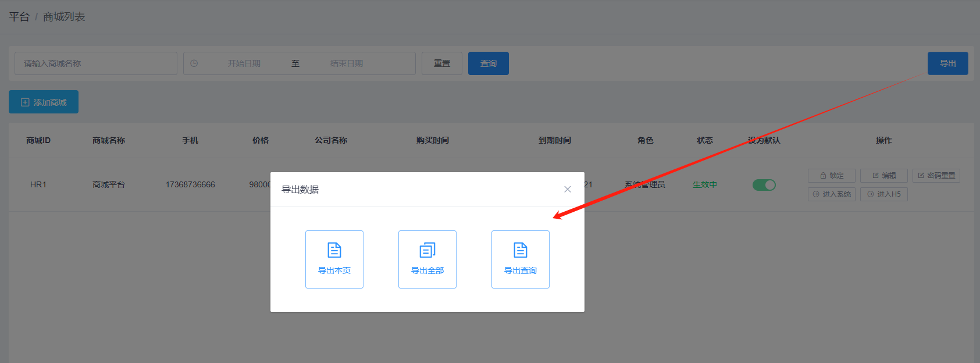Click the 导出本页 export current page icon

[334, 251]
